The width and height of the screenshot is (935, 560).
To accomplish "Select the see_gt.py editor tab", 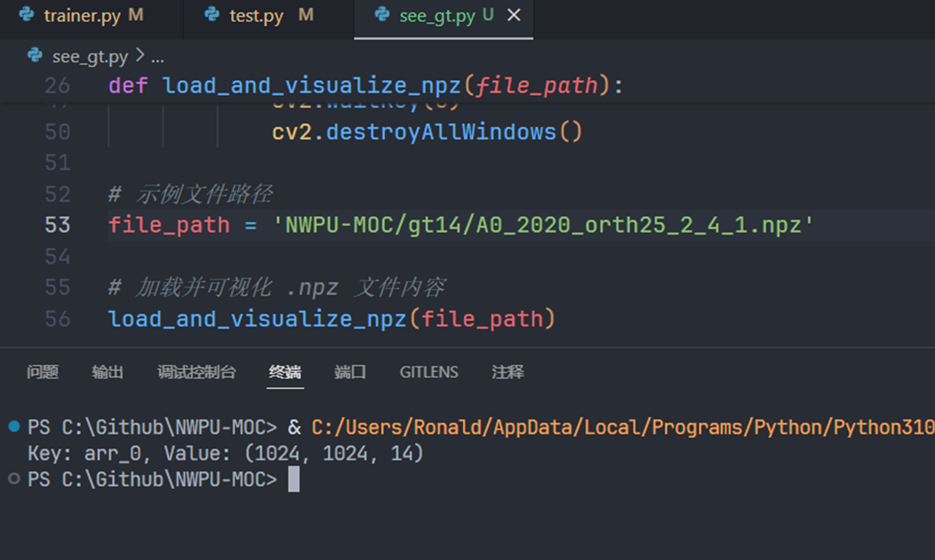I will coord(437,16).
